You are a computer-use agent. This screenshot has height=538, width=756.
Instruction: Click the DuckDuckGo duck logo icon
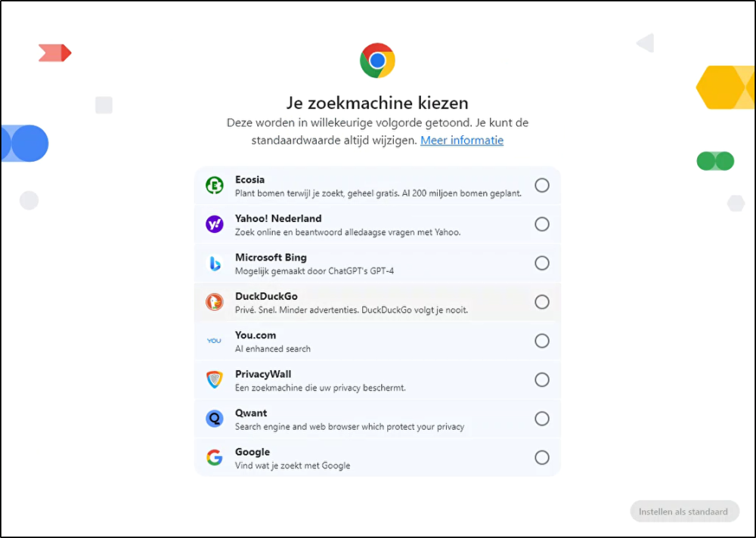(x=214, y=302)
